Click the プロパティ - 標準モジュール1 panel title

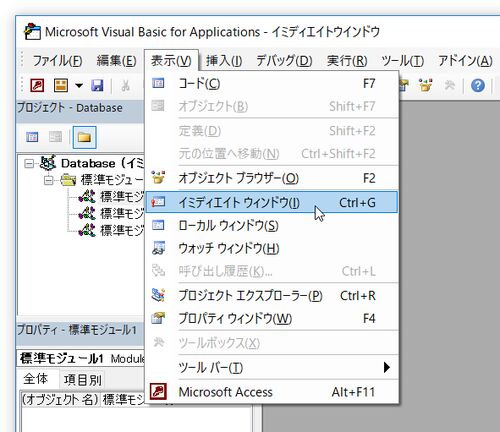[x=77, y=330]
